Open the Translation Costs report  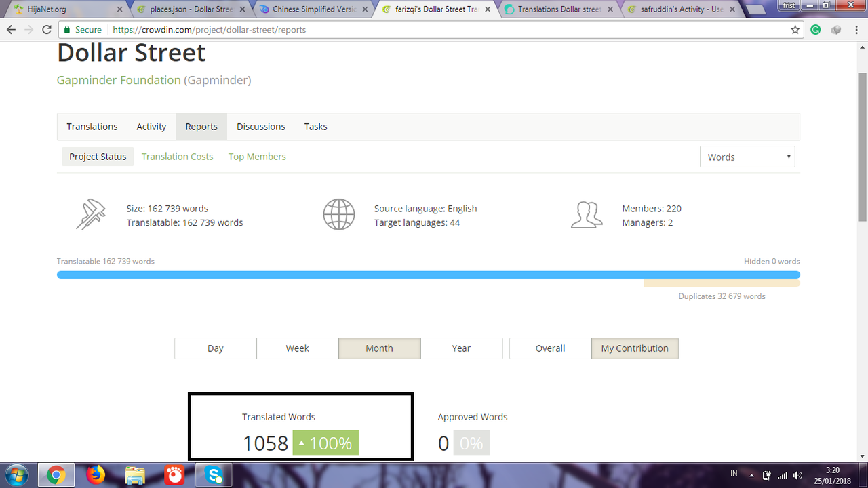point(178,157)
